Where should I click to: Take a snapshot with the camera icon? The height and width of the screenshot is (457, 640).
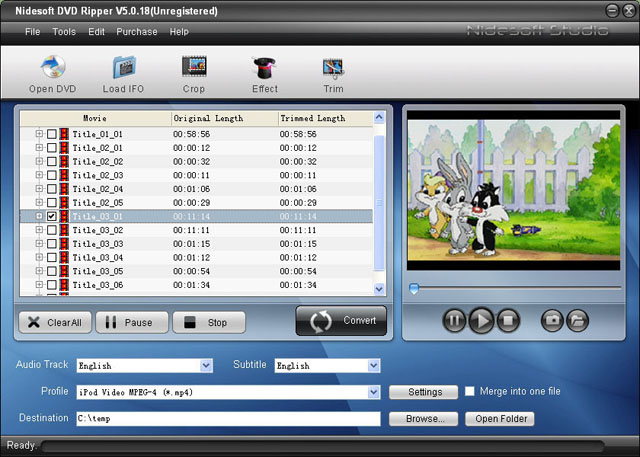pos(552,321)
